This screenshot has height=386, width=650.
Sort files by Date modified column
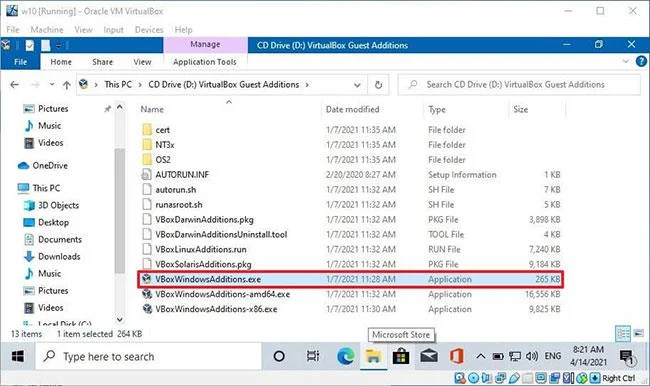click(x=352, y=109)
